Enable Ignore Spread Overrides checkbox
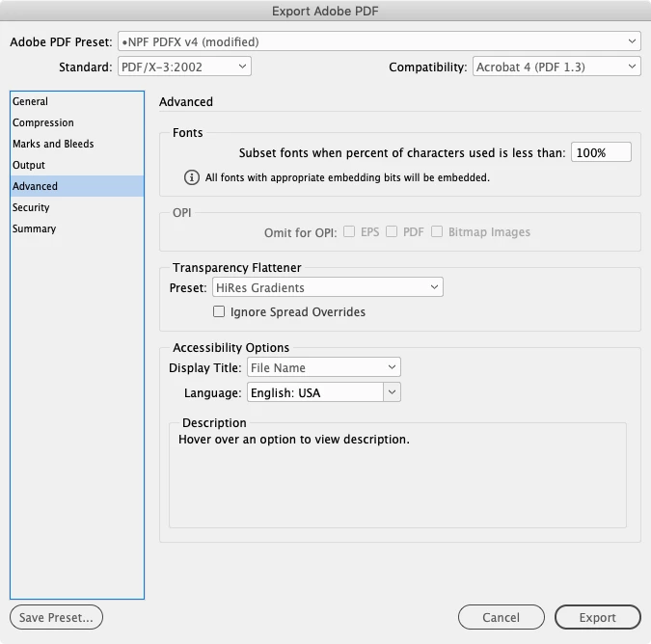Screen dimensions: 651x644 [x=219, y=311]
